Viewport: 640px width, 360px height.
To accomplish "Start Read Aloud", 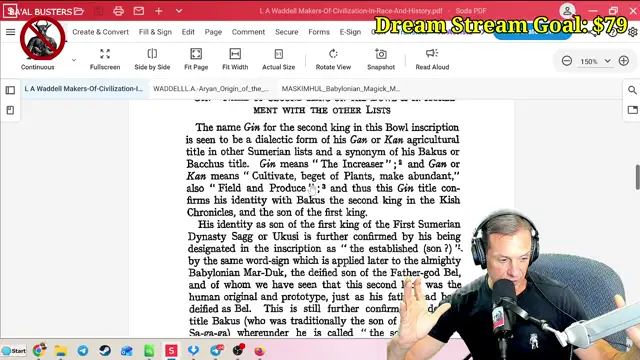I will pyautogui.click(x=432, y=59).
